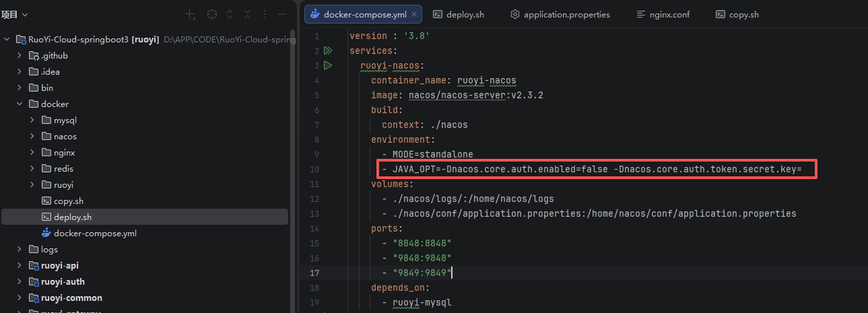Expand the .idea folder chevron
This screenshot has width=868, height=313.
click(x=20, y=72)
